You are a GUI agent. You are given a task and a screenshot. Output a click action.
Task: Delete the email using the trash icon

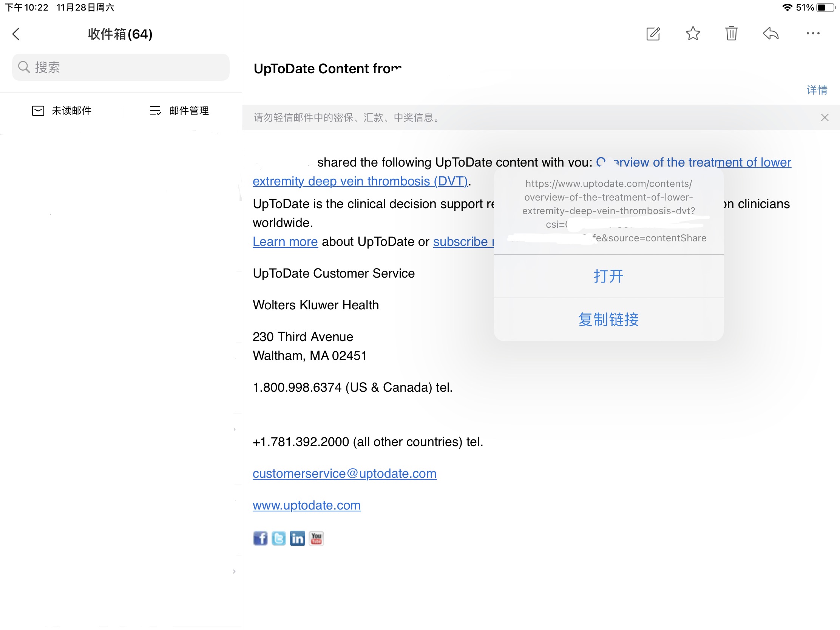[731, 33]
